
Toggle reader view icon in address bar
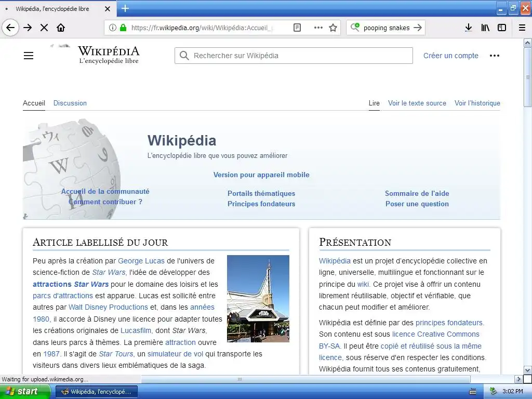point(297,28)
